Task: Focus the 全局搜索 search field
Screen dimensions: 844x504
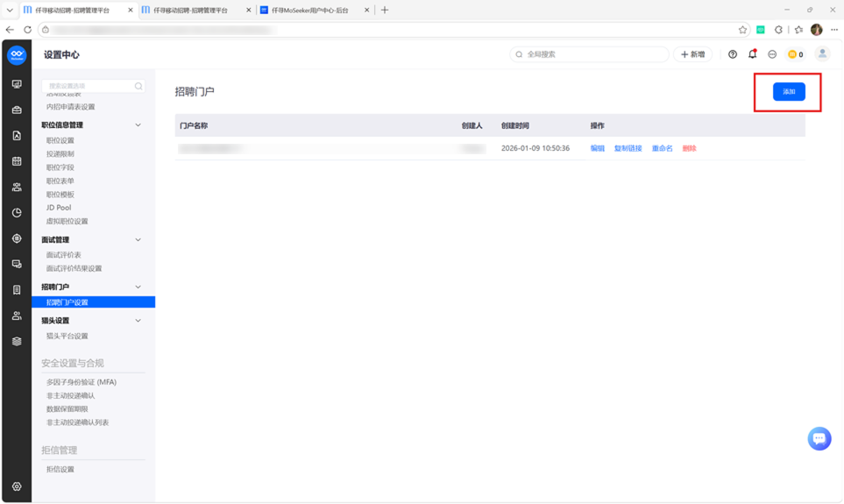Action: coord(589,54)
